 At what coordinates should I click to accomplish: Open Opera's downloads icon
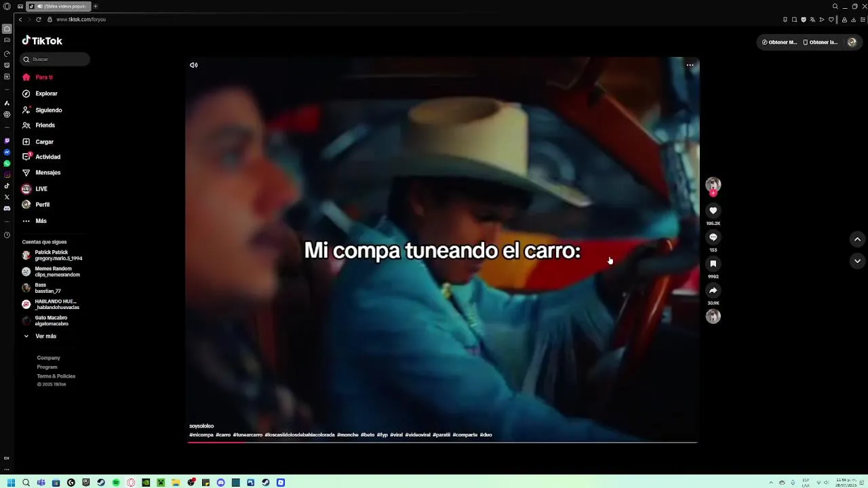[x=853, y=20]
